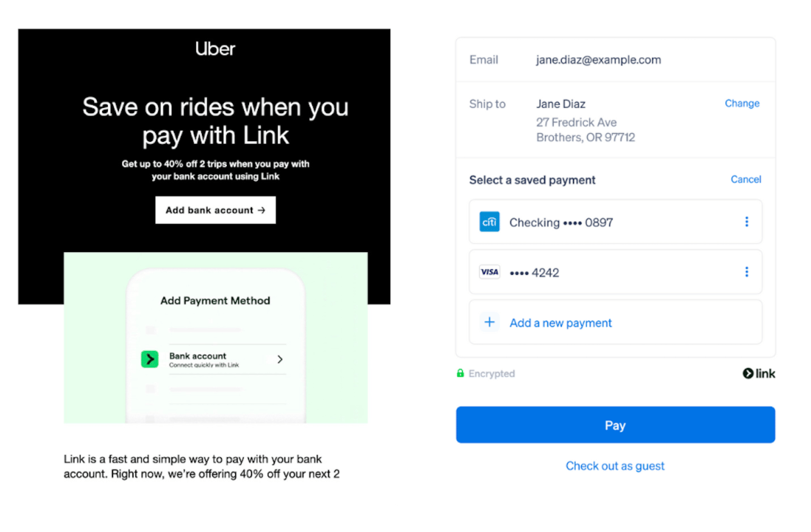Choose Add a new payment
Image resolution: width=811 pixels, height=532 pixels.
tap(616, 322)
